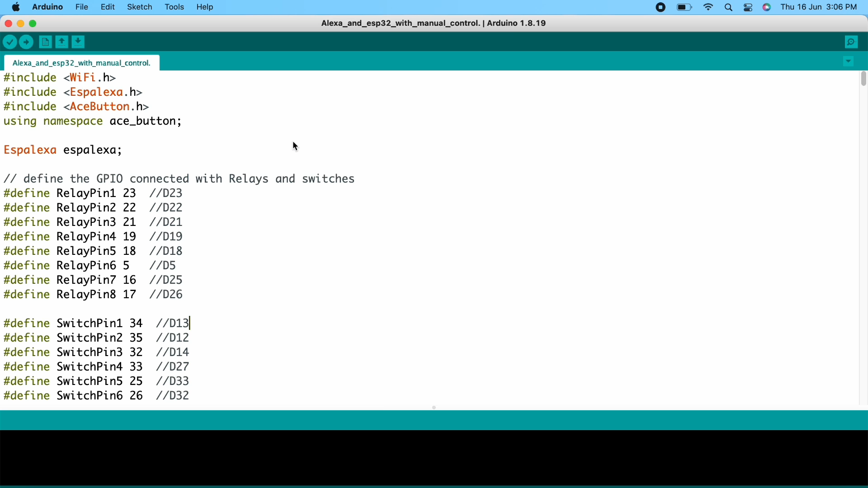Click the line '#include <Espalexa.h>'
868x488 pixels.
coord(73,93)
